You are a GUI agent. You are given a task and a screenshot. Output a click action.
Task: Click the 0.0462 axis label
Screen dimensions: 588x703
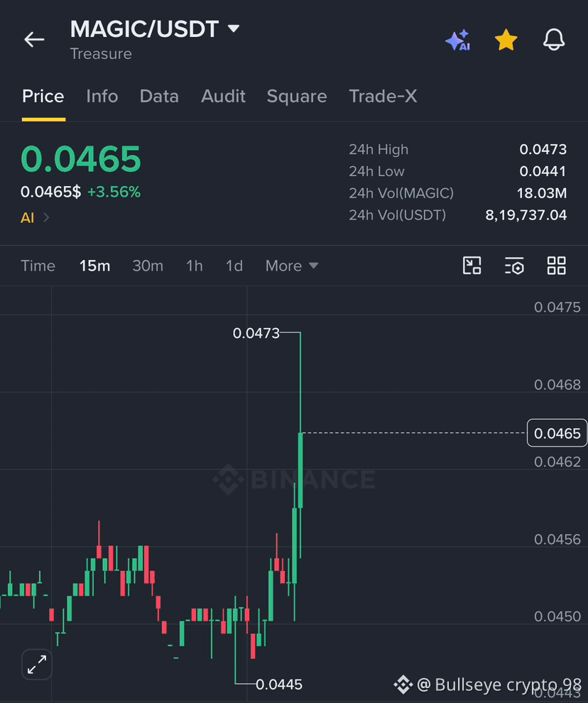557,462
